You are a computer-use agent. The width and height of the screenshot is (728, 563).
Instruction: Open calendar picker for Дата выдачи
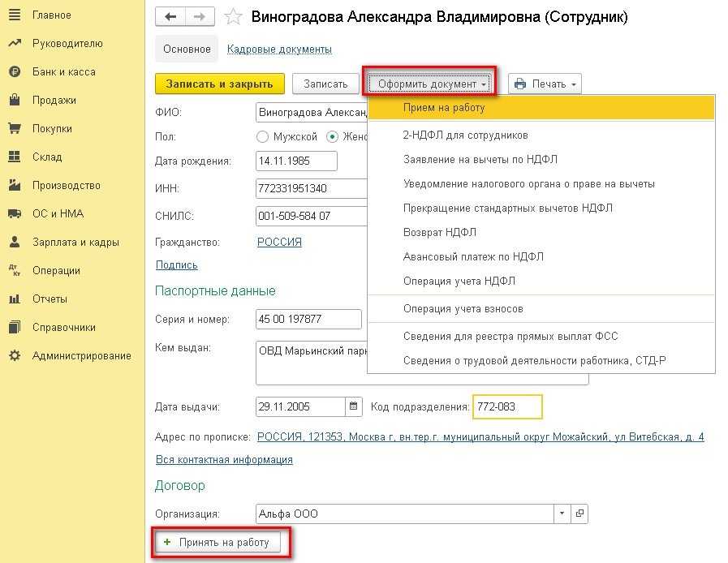pyautogui.click(x=353, y=406)
